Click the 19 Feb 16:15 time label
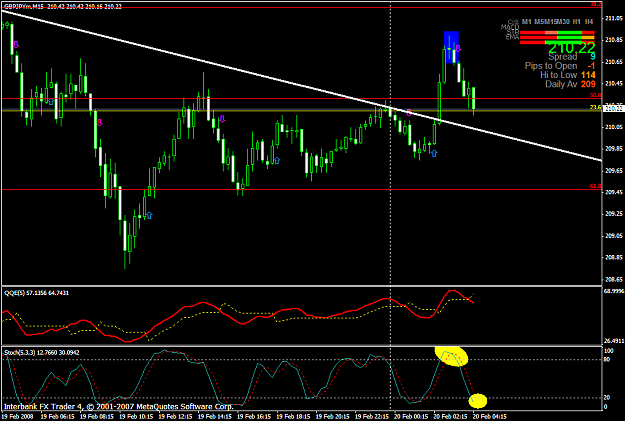This screenshot has width=625, height=421. 254,417
